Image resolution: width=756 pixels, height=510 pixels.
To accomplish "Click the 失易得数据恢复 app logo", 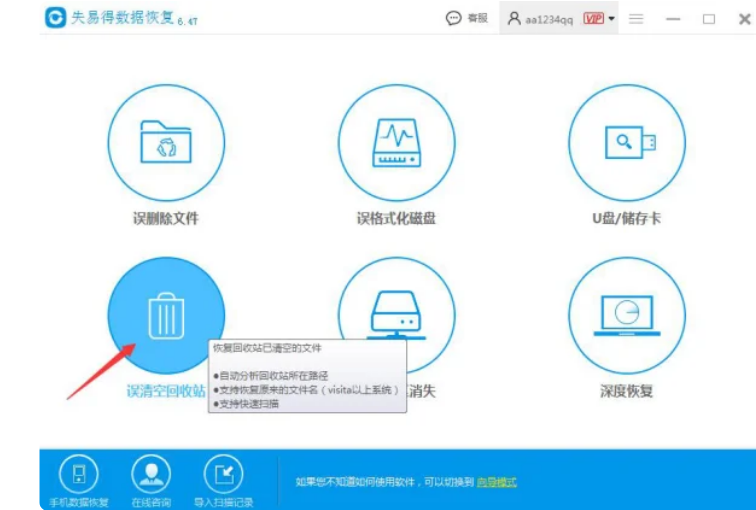I will point(55,18).
